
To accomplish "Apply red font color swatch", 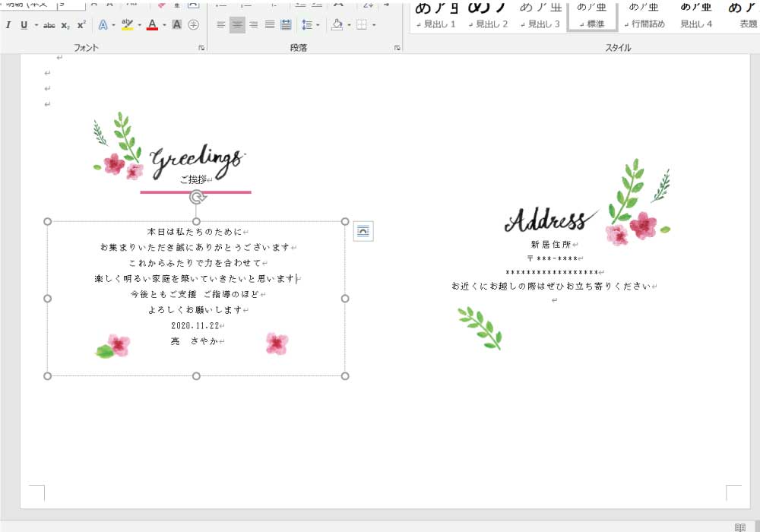I will point(152,25).
